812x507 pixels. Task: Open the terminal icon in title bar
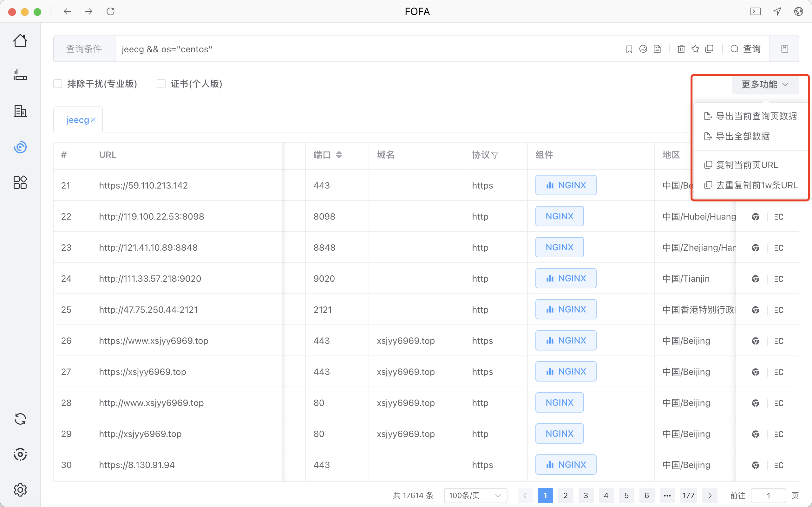point(755,11)
